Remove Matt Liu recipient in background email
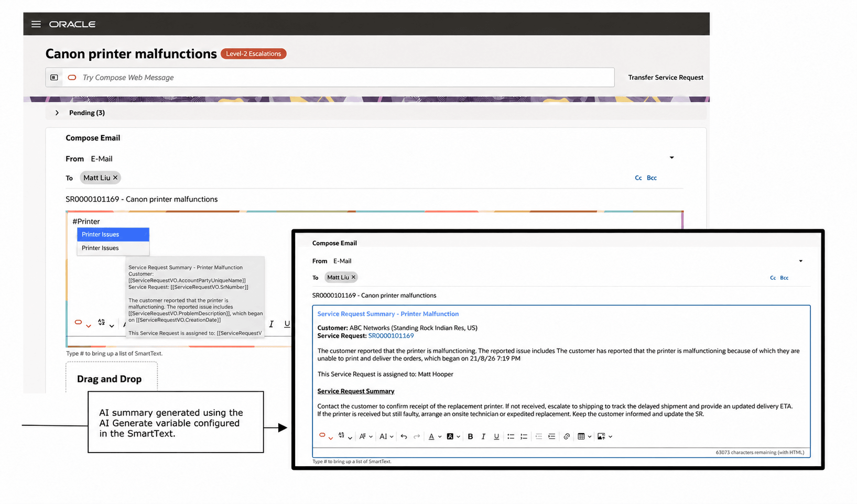 [115, 178]
